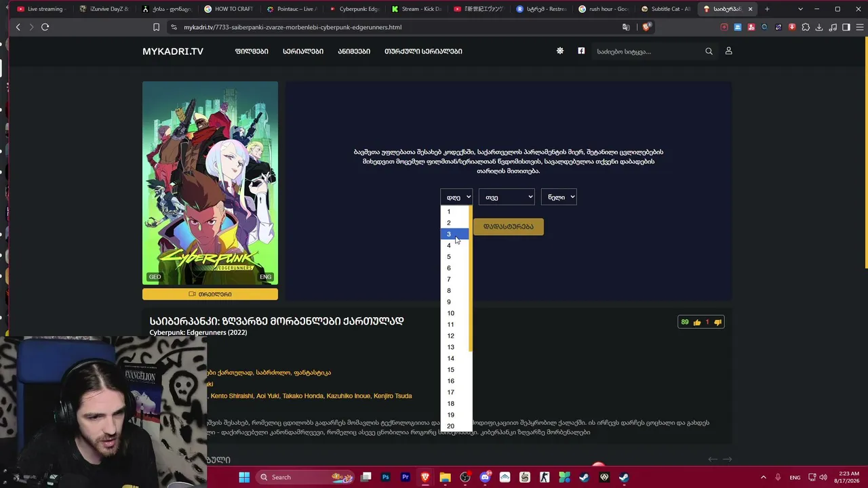
Task: Select day 18 in the day list
Action: [x=454, y=403]
